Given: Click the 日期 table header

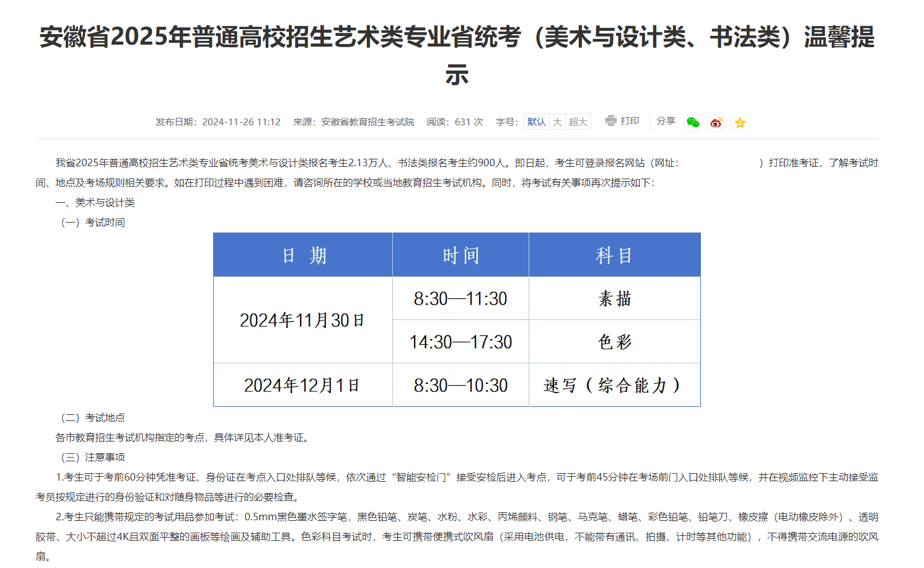Looking at the screenshot, I should tap(303, 255).
